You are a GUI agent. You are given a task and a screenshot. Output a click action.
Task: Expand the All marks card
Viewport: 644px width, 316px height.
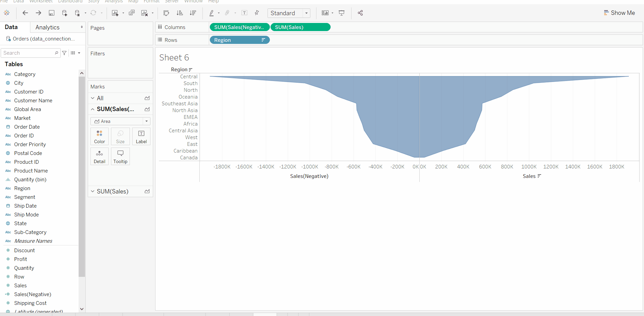pyautogui.click(x=93, y=98)
